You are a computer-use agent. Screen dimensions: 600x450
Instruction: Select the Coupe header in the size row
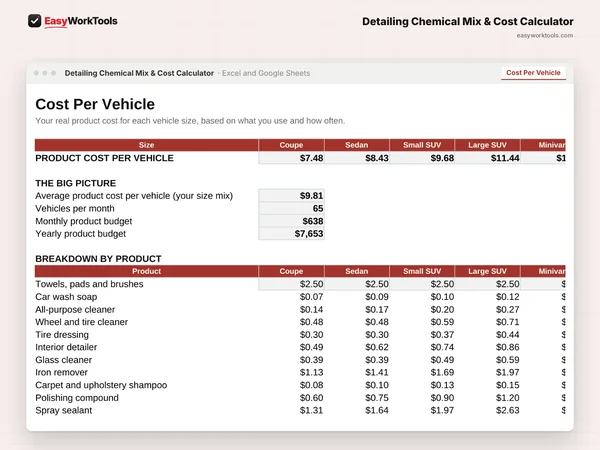[x=291, y=145]
